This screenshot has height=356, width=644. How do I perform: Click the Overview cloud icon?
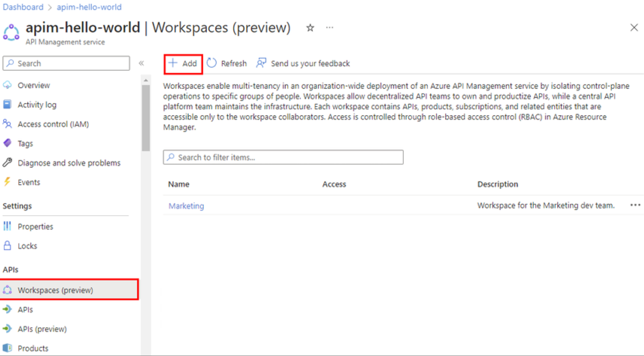point(8,85)
